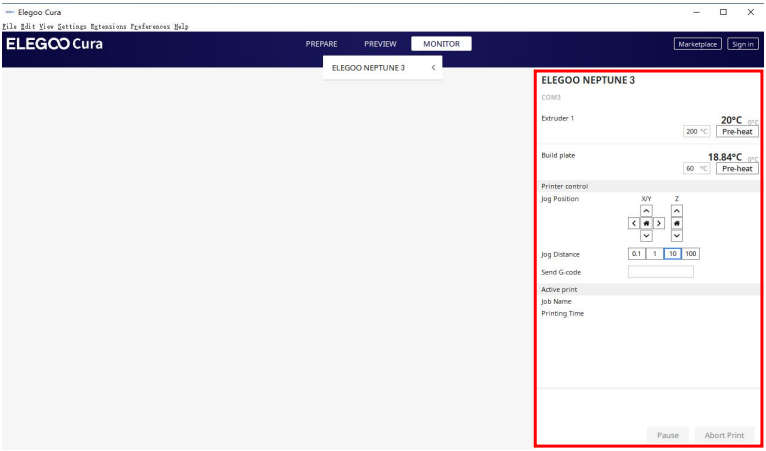Open the Help menu
Viewport: 766px width, 451px height.
(x=181, y=26)
